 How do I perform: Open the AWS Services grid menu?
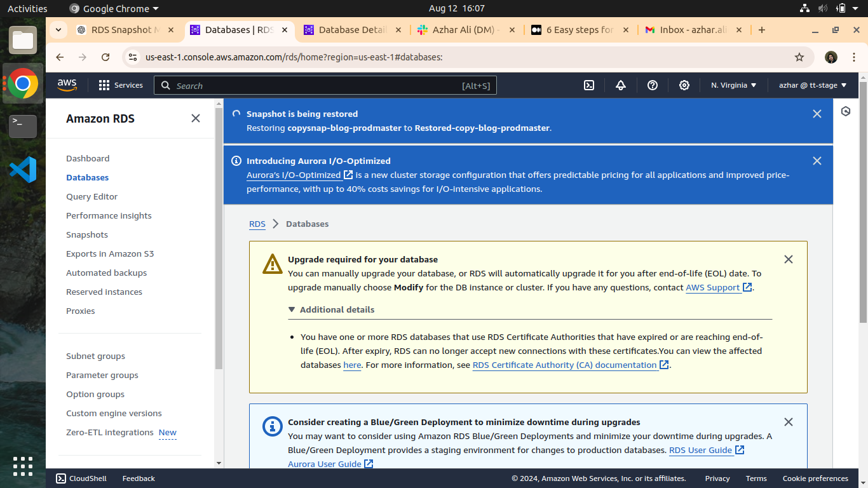[121, 85]
